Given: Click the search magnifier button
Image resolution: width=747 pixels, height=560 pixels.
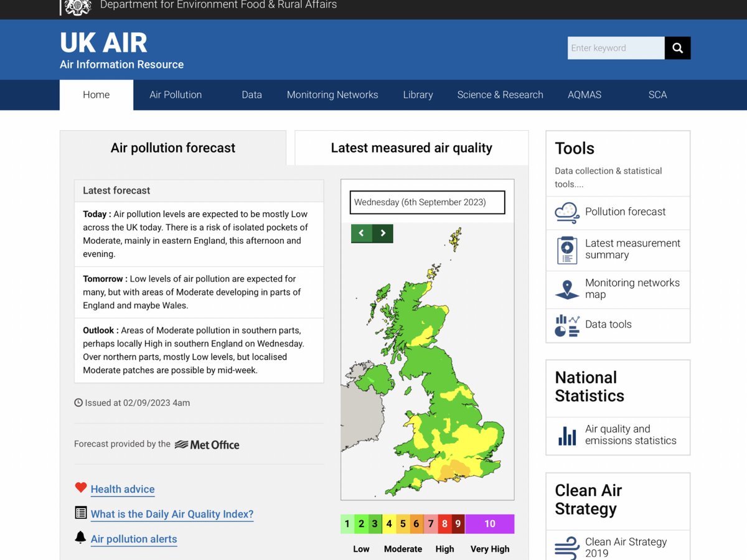Looking at the screenshot, I should pyautogui.click(x=677, y=48).
